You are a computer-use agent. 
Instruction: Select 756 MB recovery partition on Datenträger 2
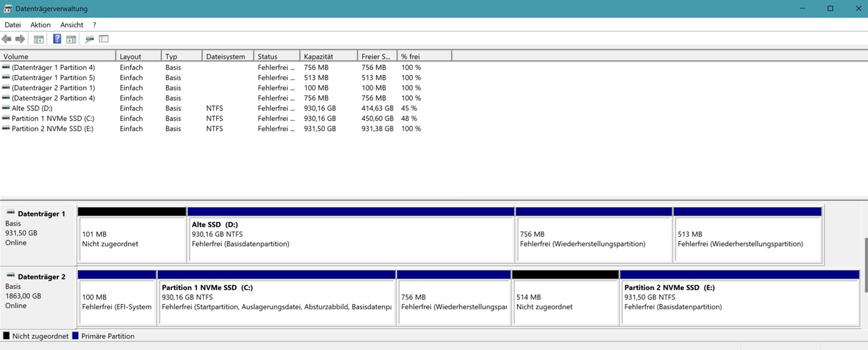pos(453,297)
